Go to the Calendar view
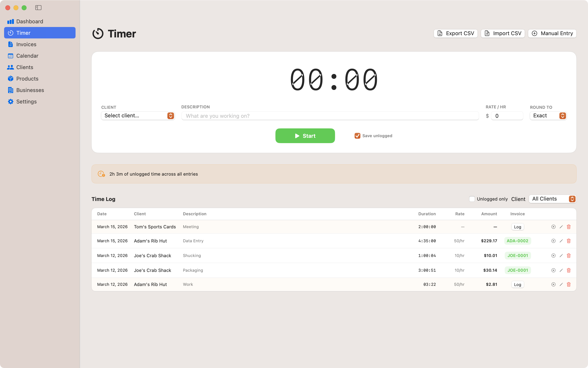This screenshot has height=368, width=588. (x=40, y=56)
